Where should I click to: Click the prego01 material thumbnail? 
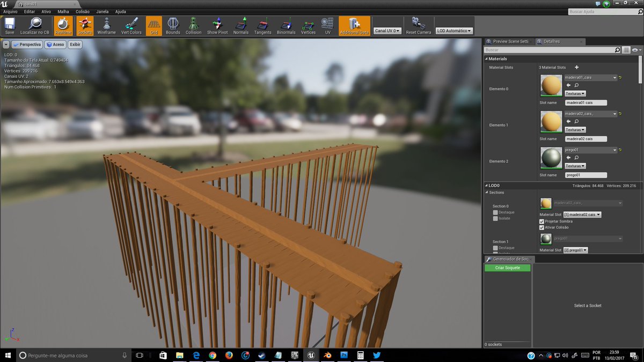551,158
